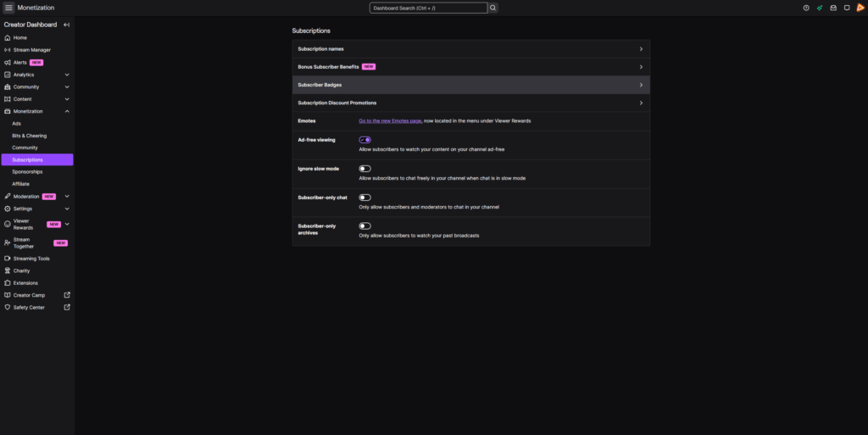Open the Subscriber Badges row
This screenshot has width=868, height=435.
tap(470, 85)
